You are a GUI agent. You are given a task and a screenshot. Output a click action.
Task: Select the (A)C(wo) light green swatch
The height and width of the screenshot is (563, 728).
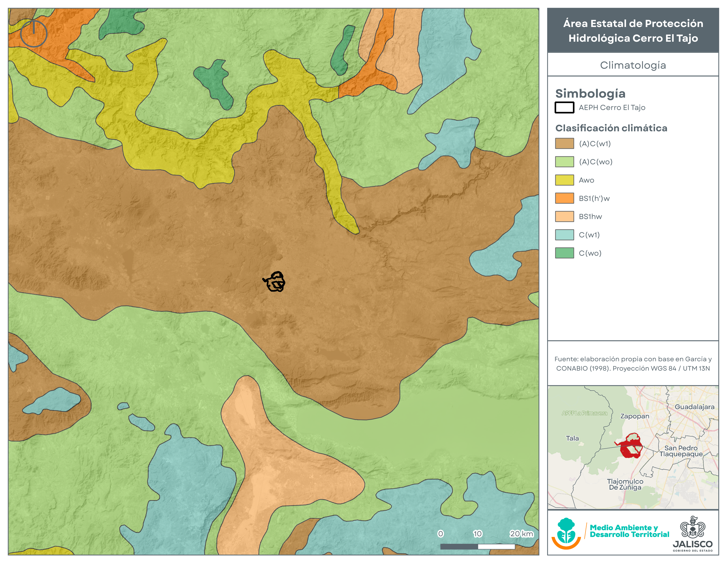tap(564, 162)
